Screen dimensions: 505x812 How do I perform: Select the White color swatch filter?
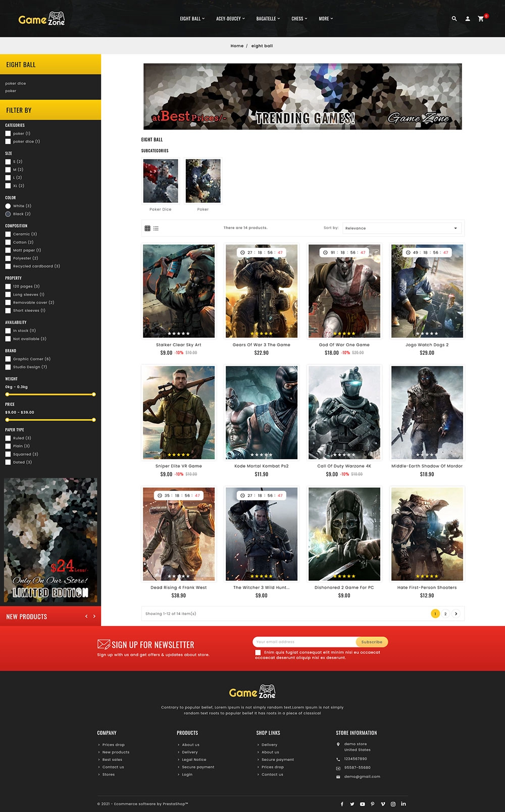(8, 206)
